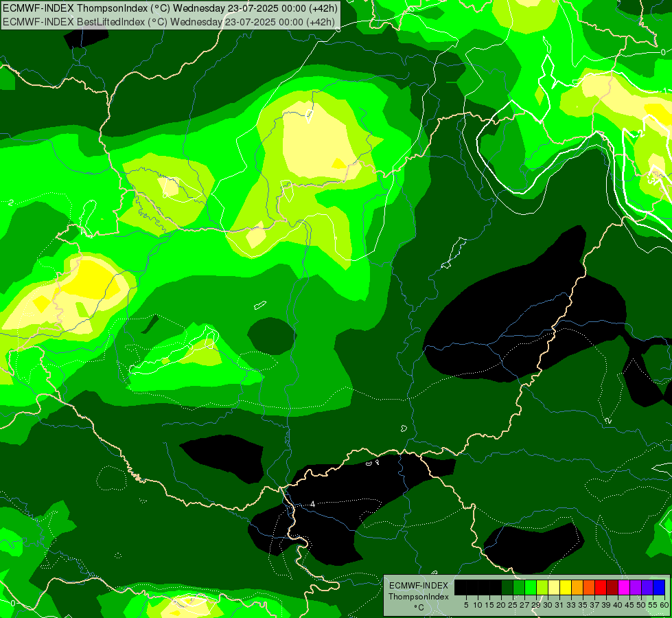Click the legend tick label 40
The height and width of the screenshot is (618, 672).
click(618, 605)
